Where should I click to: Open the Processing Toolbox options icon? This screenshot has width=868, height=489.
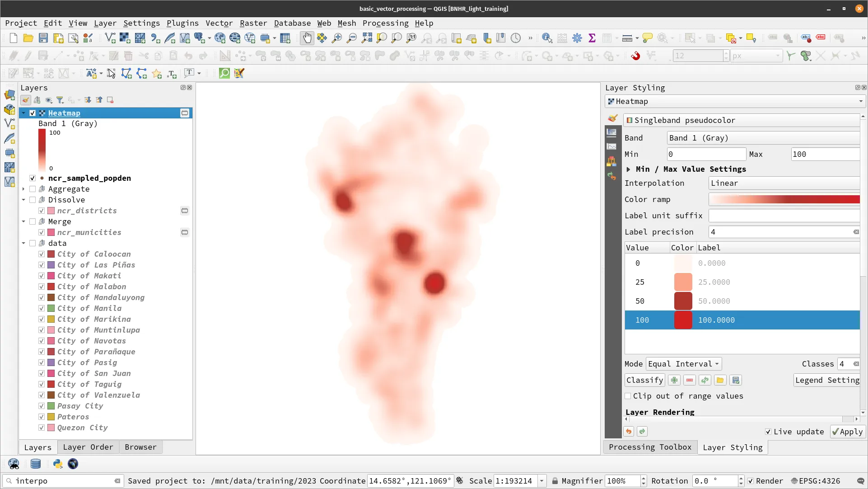[x=577, y=38]
